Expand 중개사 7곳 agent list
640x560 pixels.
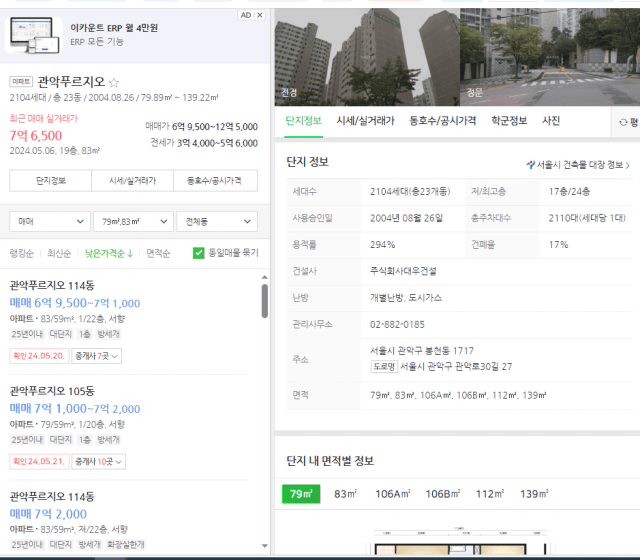click(96, 356)
